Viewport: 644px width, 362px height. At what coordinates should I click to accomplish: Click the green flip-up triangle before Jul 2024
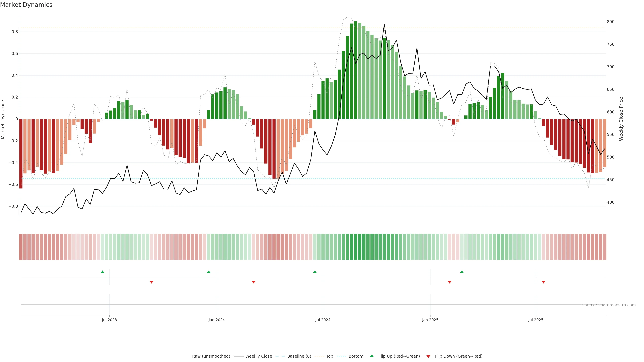pyautogui.click(x=315, y=272)
